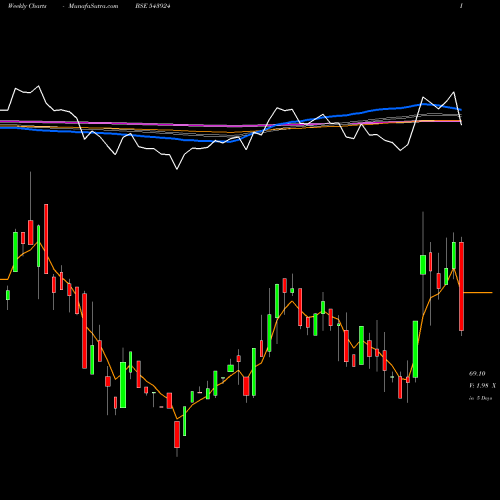Click the orange horizontal last-price line
Screen dimensions: 500x500
(478, 293)
